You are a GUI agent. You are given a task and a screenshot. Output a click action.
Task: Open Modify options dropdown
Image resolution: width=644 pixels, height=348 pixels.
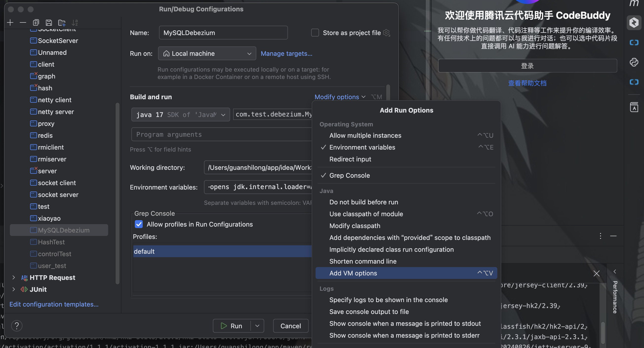click(x=340, y=97)
